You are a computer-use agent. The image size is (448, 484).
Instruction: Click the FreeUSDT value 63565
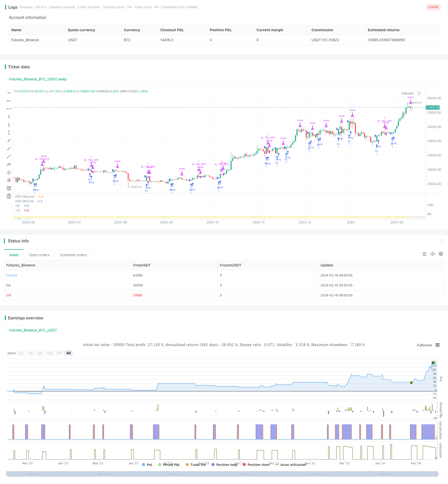138,275
